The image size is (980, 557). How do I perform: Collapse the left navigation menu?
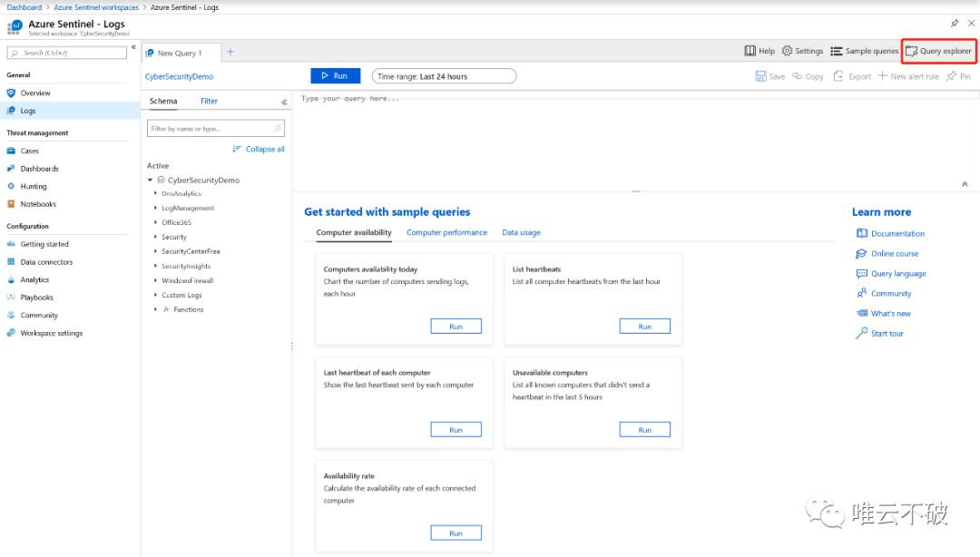point(133,47)
